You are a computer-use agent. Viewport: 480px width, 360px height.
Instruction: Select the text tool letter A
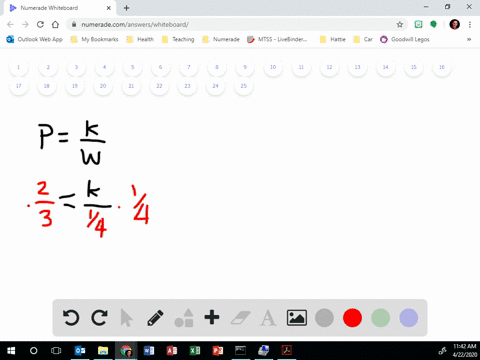pyautogui.click(x=268, y=318)
